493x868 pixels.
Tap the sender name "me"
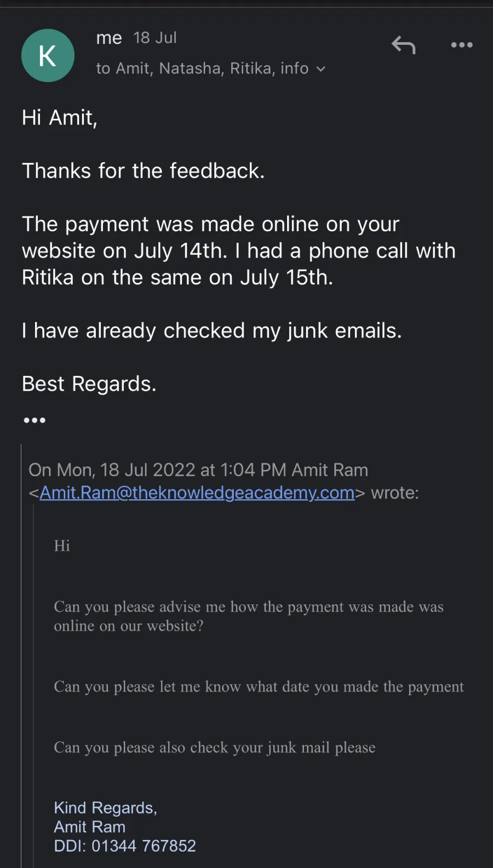tap(109, 38)
